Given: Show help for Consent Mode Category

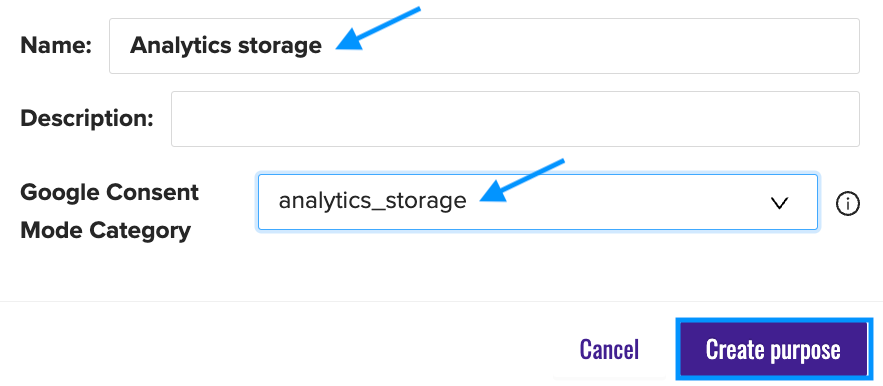Looking at the screenshot, I should click(x=848, y=203).
